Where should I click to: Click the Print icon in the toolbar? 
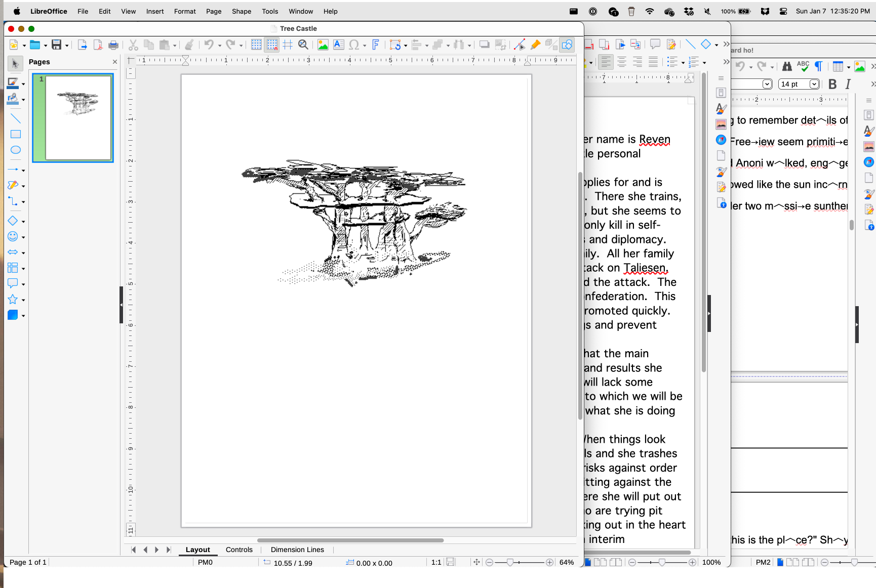click(114, 45)
